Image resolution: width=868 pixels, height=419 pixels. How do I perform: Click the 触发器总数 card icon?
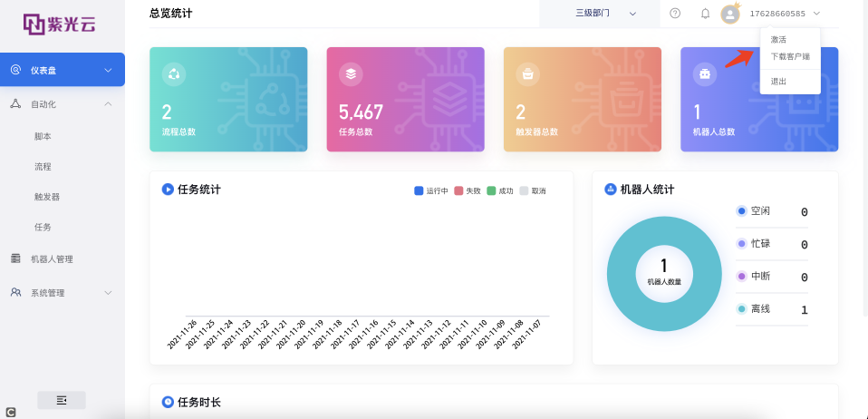click(528, 74)
